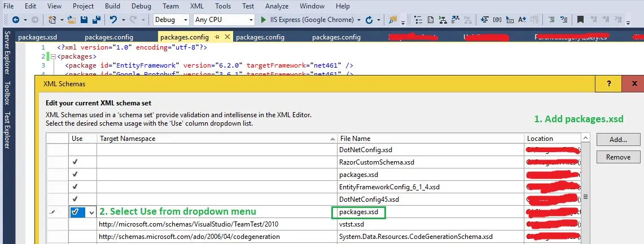Image resolution: width=644 pixels, height=244 pixels.
Task: Select System.Data.Resources.CodeGenerationSchema.xsd file name
Action: tap(431, 237)
